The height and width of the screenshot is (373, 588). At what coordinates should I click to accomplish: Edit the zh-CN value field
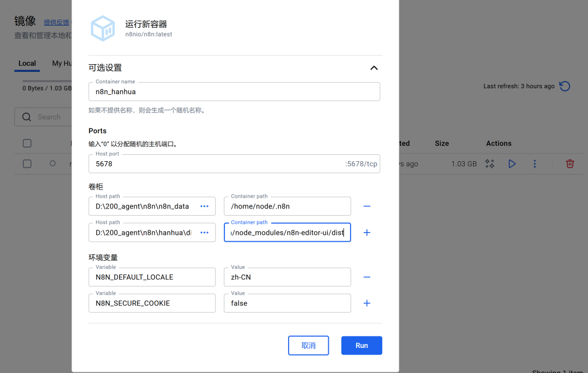coord(287,277)
